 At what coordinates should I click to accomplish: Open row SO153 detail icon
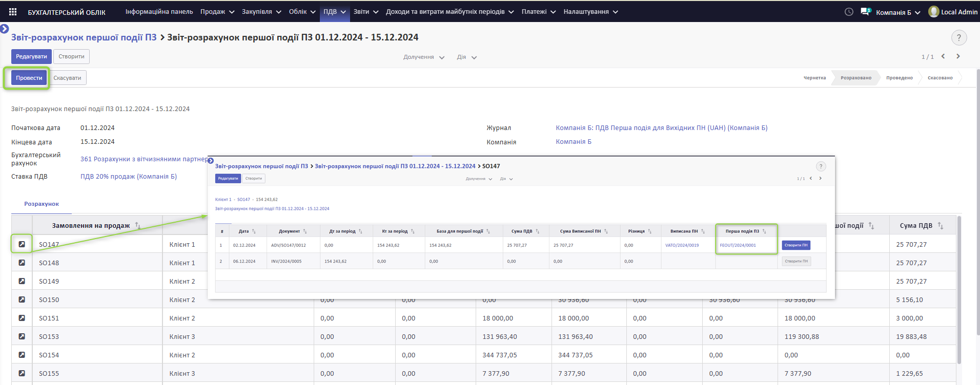(x=22, y=336)
